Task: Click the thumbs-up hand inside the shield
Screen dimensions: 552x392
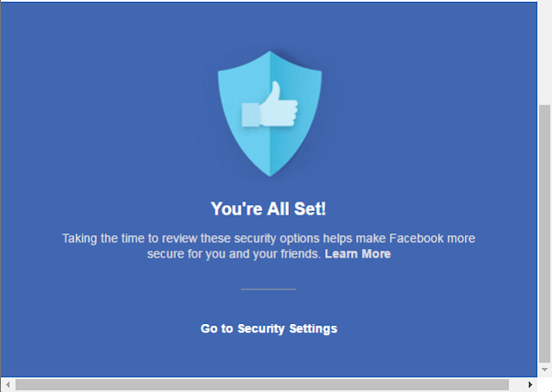Action: tap(270, 105)
